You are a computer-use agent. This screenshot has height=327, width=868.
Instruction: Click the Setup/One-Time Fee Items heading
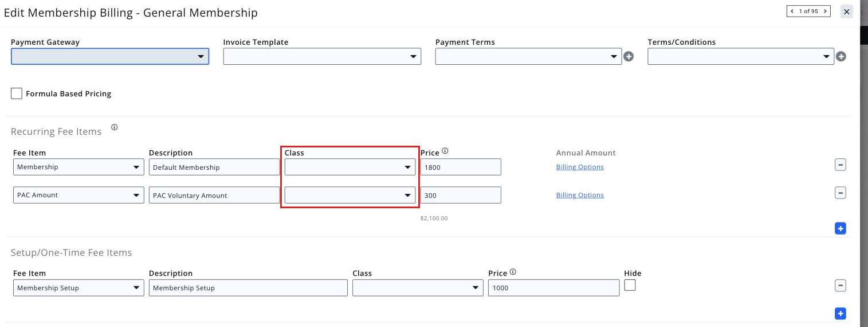click(x=72, y=252)
